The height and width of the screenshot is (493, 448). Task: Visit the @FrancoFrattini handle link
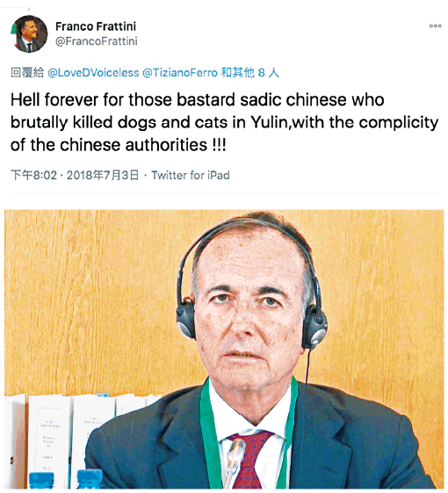[x=97, y=41]
